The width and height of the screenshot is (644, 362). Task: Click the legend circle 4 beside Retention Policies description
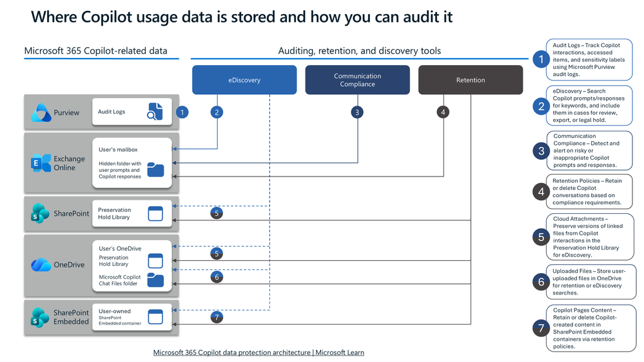tap(542, 192)
